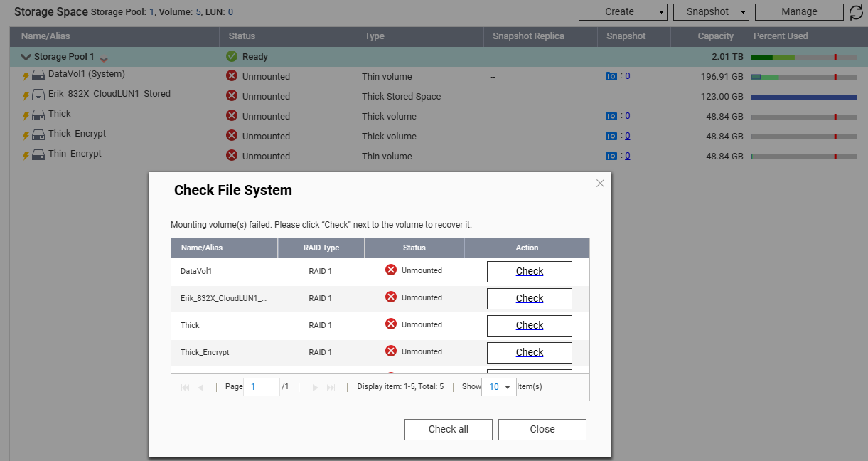Image resolution: width=868 pixels, height=461 pixels.
Task: Open Storage Pool 1 red action arrow
Action: point(104,59)
